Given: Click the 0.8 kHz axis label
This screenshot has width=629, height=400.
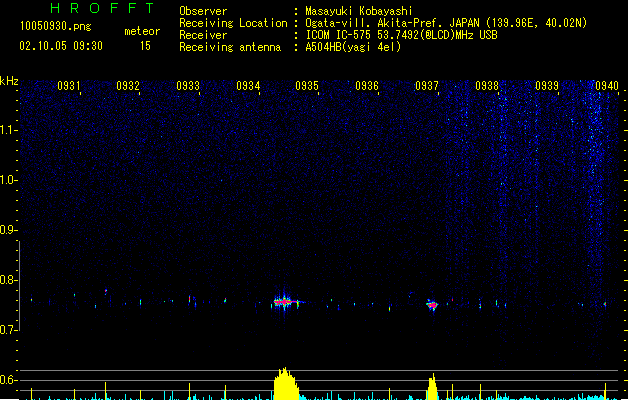Looking at the screenshot, I should (x=8, y=280).
